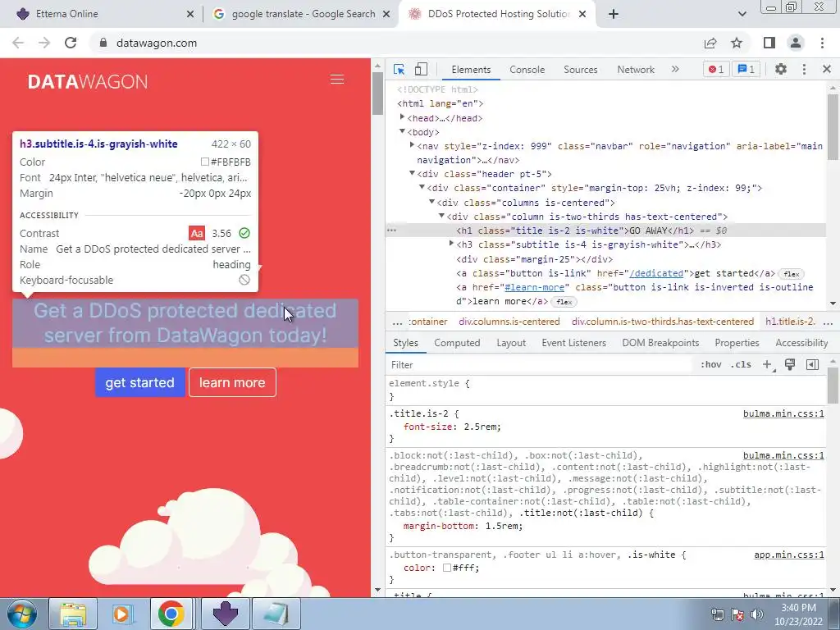Screen dimensions: 840x630
Task: Reload the datawagon.com page
Action: [x=71, y=43]
